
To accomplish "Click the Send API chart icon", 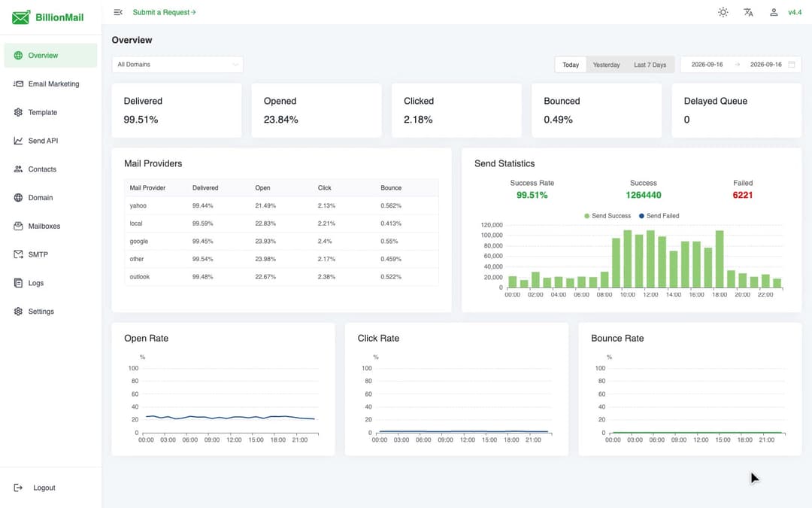I will [x=18, y=141].
